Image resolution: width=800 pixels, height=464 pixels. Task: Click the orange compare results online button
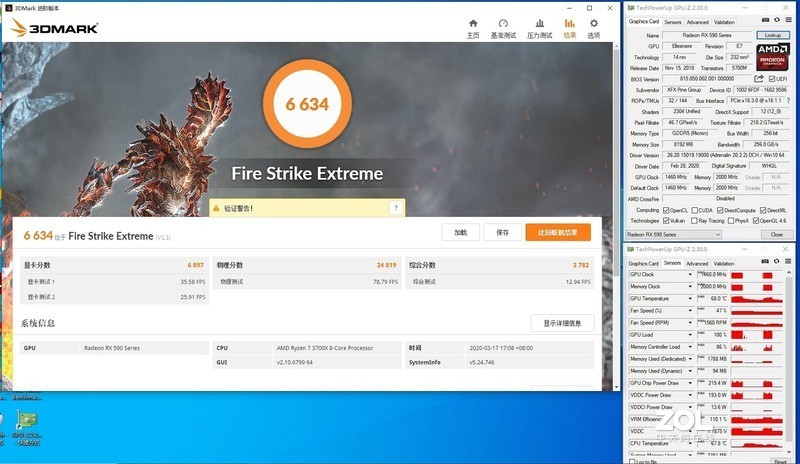pyautogui.click(x=558, y=232)
